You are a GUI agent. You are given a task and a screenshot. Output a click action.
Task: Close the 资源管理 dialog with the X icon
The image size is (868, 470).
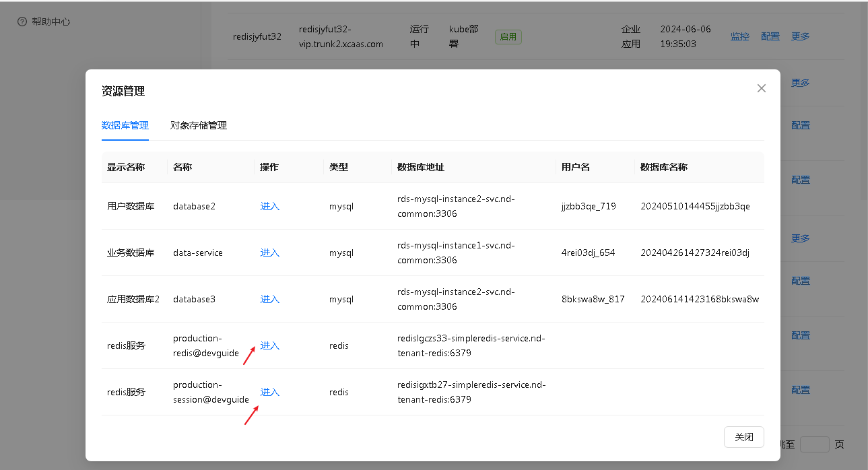[x=762, y=88]
